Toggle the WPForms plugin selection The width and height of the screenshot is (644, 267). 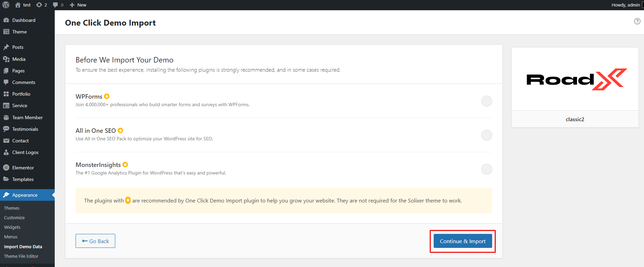486,101
